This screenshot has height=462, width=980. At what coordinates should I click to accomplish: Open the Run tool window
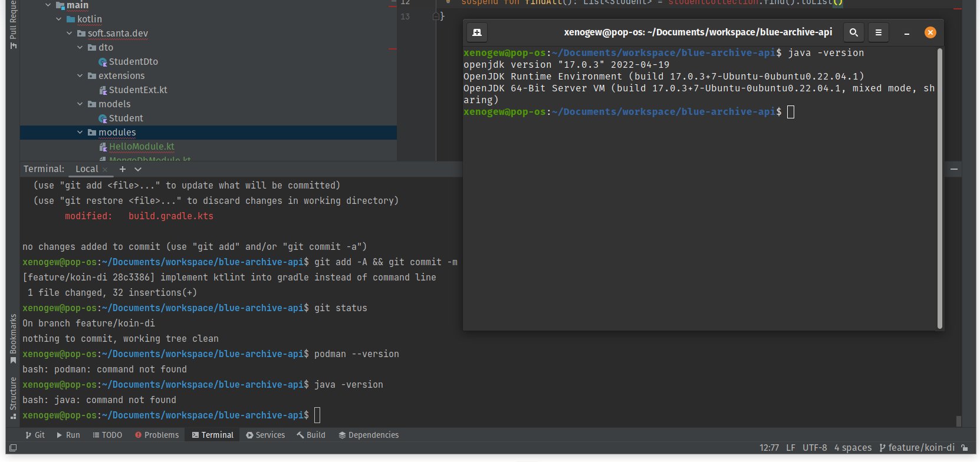68,435
